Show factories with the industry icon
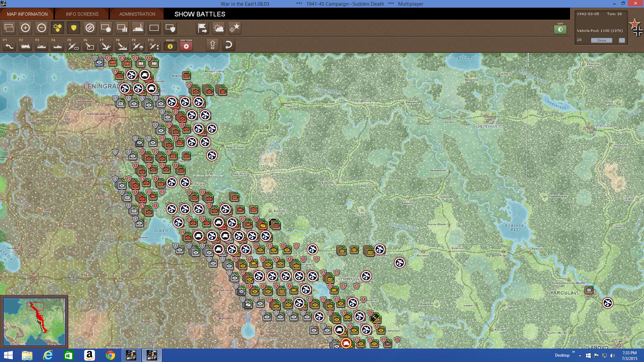The image size is (644, 362). (138, 28)
